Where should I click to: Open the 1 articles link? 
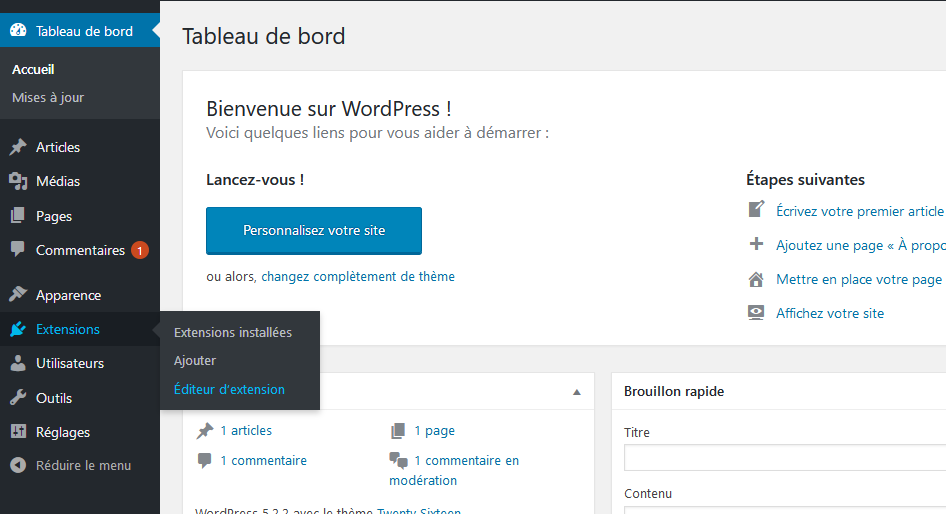click(x=246, y=431)
